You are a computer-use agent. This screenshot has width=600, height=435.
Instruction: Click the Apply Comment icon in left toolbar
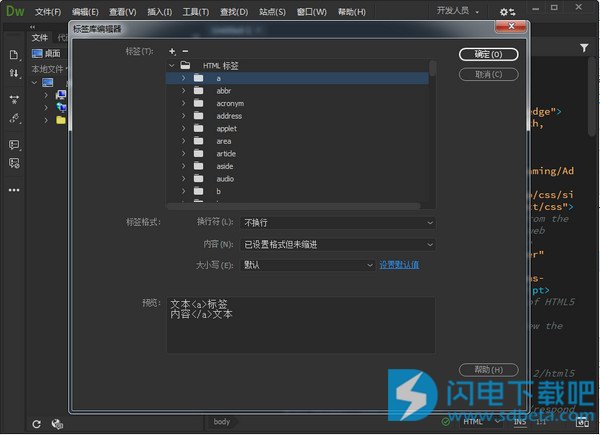click(14, 145)
